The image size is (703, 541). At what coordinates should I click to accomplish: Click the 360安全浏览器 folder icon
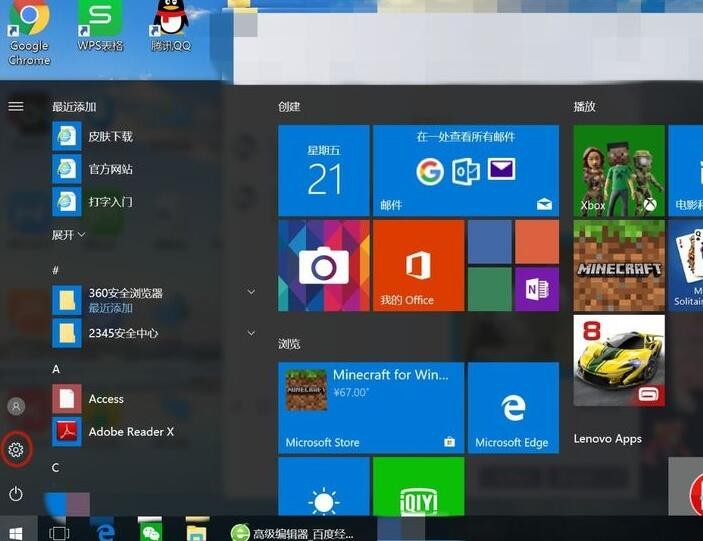point(67,300)
